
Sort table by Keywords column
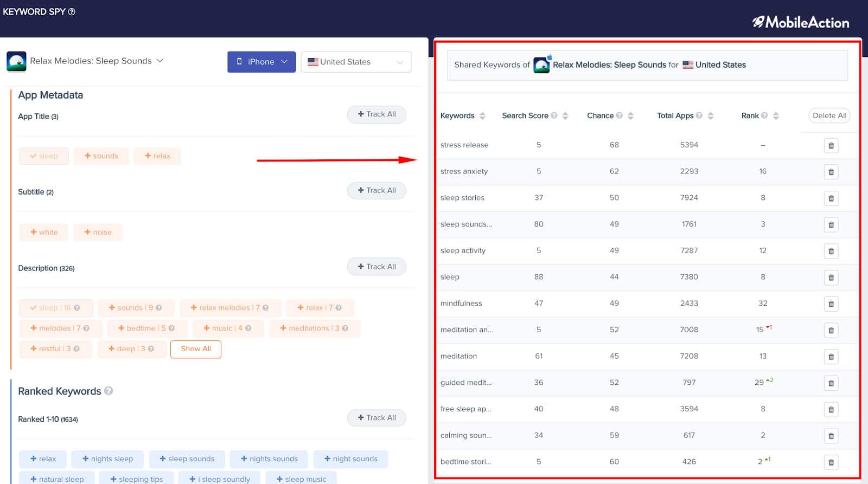tap(482, 115)
